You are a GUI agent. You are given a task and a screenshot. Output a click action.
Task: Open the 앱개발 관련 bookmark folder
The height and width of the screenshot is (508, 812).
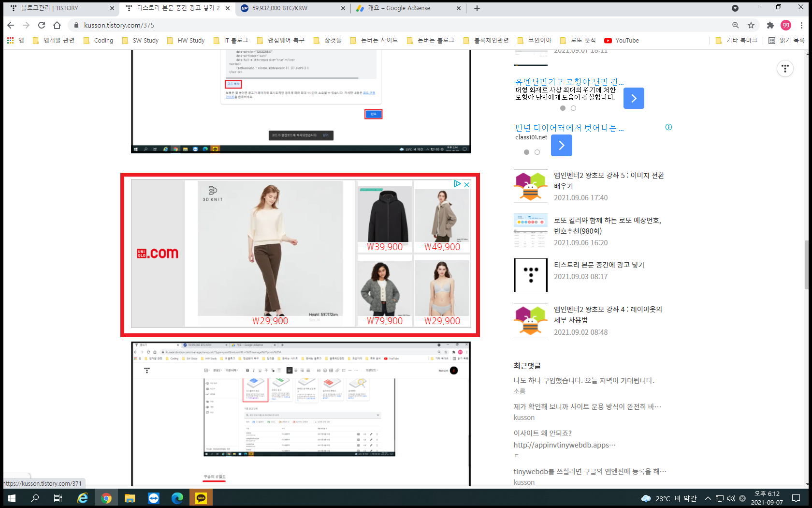point(54,41)
